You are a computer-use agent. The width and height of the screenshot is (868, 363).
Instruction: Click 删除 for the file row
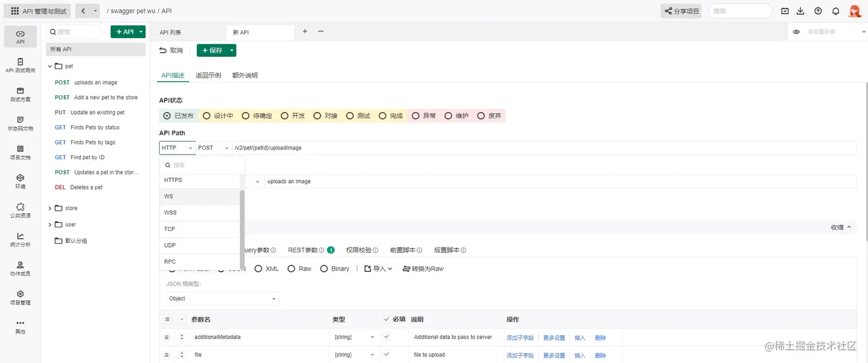600,355
